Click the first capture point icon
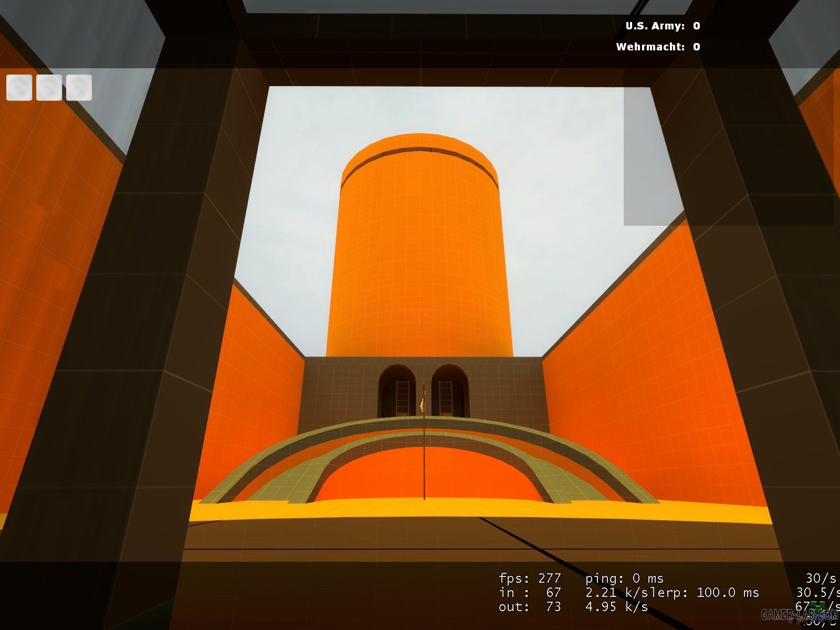Image resolution: width=840 pixels, height=630 pixels. (19, 87)
